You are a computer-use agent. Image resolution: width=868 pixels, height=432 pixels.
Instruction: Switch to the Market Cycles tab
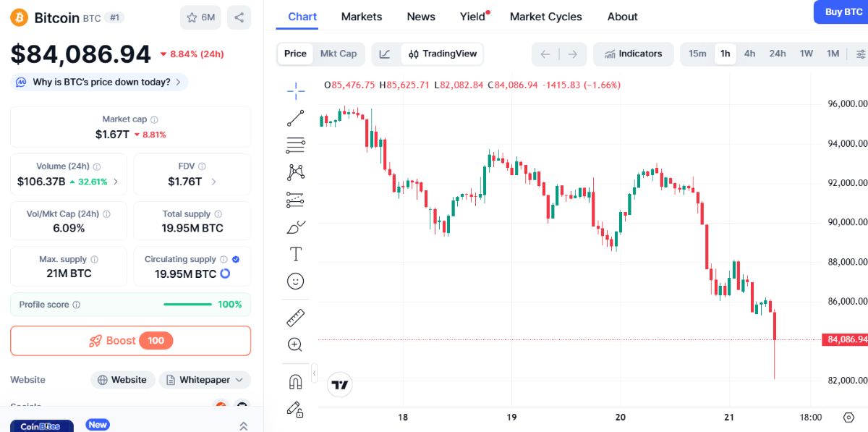[545, 17]
